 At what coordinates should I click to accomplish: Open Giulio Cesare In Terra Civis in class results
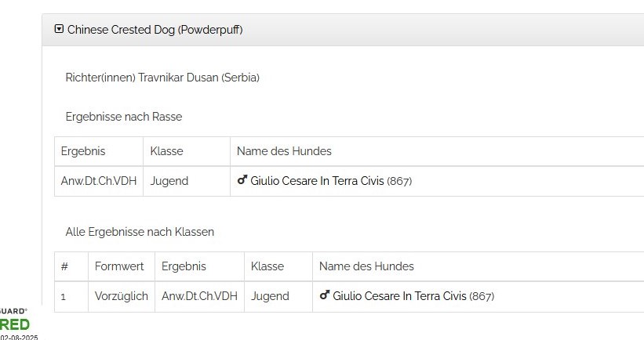(x=399, y=296)
